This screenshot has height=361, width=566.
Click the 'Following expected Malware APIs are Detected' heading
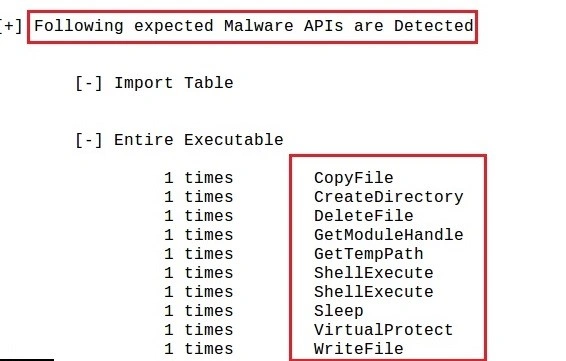click(253, 27)
